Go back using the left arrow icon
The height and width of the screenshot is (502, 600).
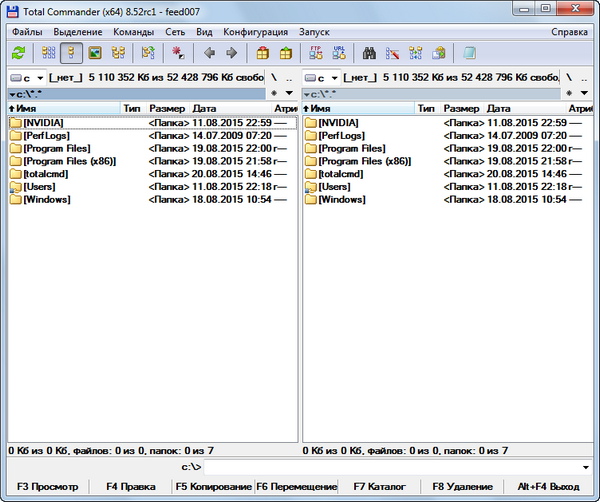click(x=210, y=53)
